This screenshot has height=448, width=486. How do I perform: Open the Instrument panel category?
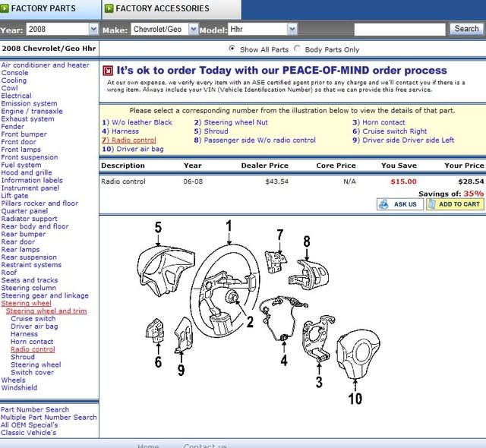tap(30, 188)
